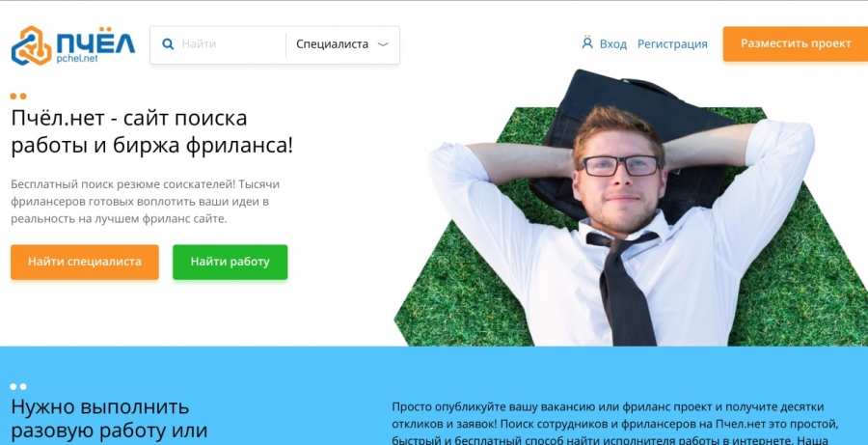
Task: Click inside the Найти search field
Action: point(231,44)
